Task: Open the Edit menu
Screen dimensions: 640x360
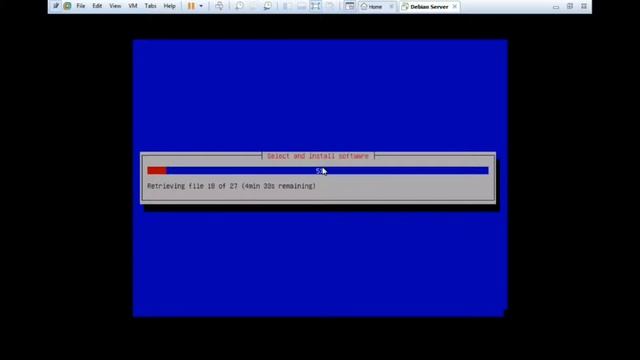Action: click(x=97, y=6)
